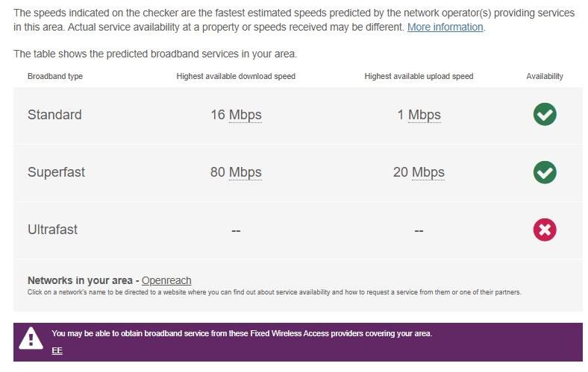Click the Highest available download speed header
This screenshot has height=372, width=588.
point(236,76)
